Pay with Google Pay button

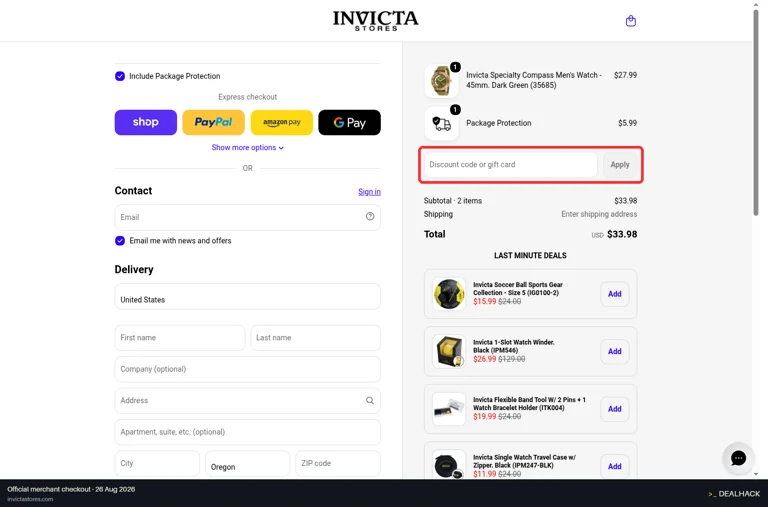coord(349,122)
